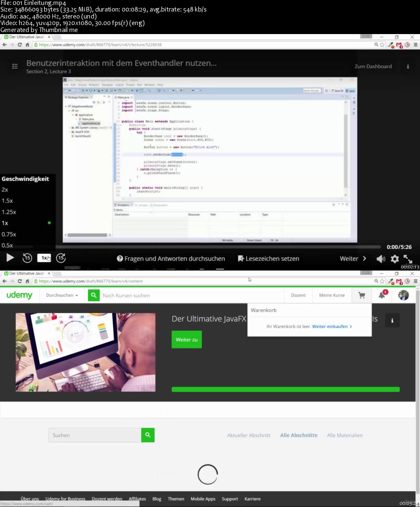Select the active 1x speed option
The width and height of the screenshot is (420, 507).
5,223
